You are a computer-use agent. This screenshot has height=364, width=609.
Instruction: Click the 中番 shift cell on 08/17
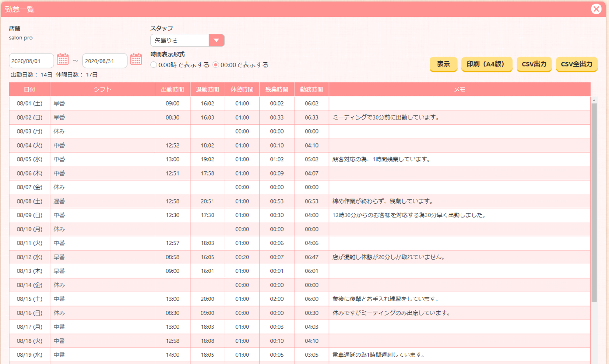[102, 327]
